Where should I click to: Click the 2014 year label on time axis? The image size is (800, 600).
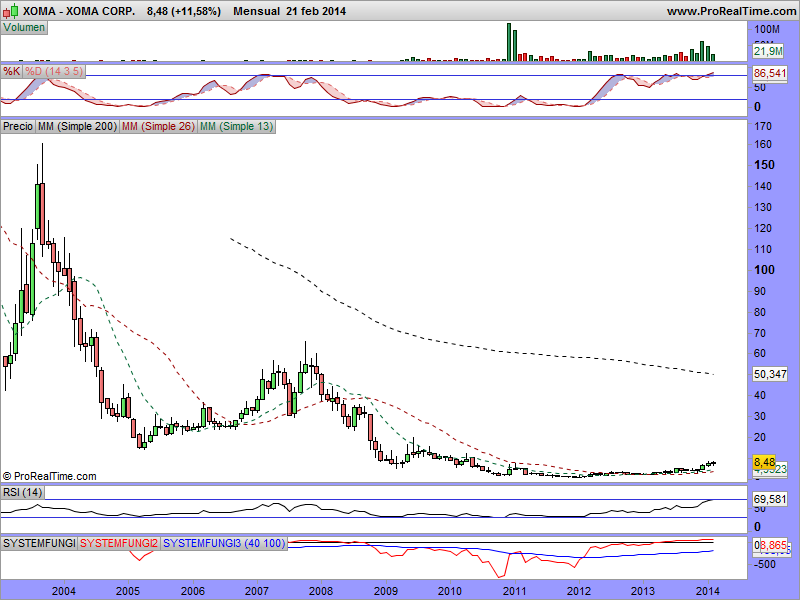708,591
